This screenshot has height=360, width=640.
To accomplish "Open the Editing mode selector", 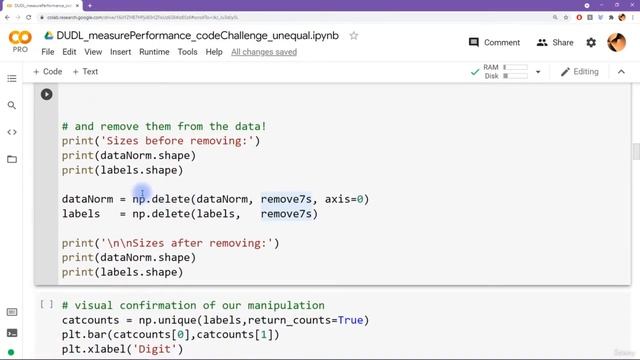I will point(580,72).
